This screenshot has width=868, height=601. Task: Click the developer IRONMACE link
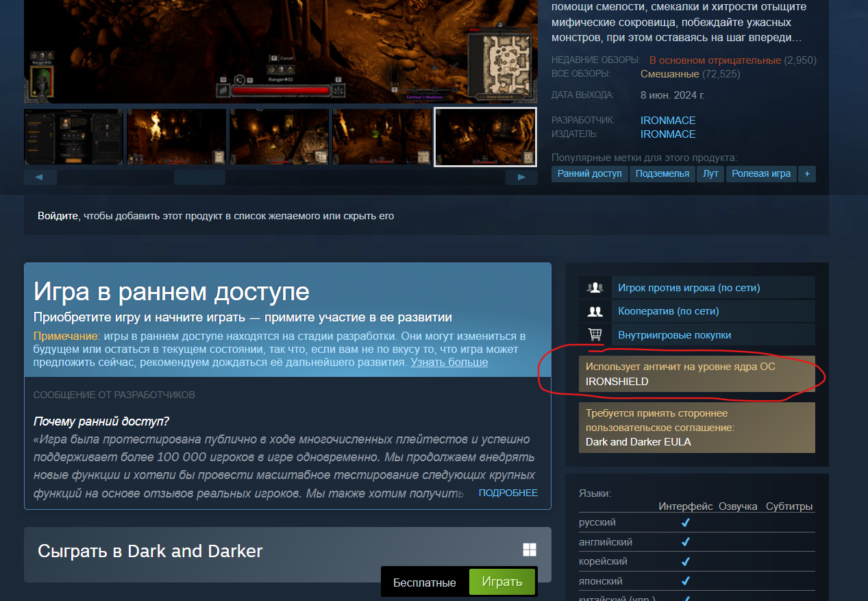[x=668, y=120]
